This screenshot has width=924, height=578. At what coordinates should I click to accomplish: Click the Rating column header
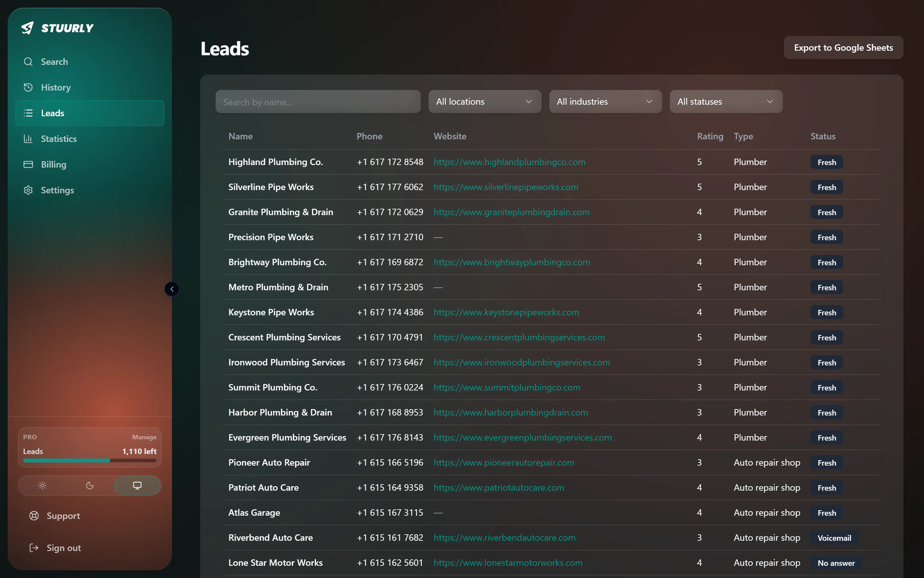pos(710,136)
